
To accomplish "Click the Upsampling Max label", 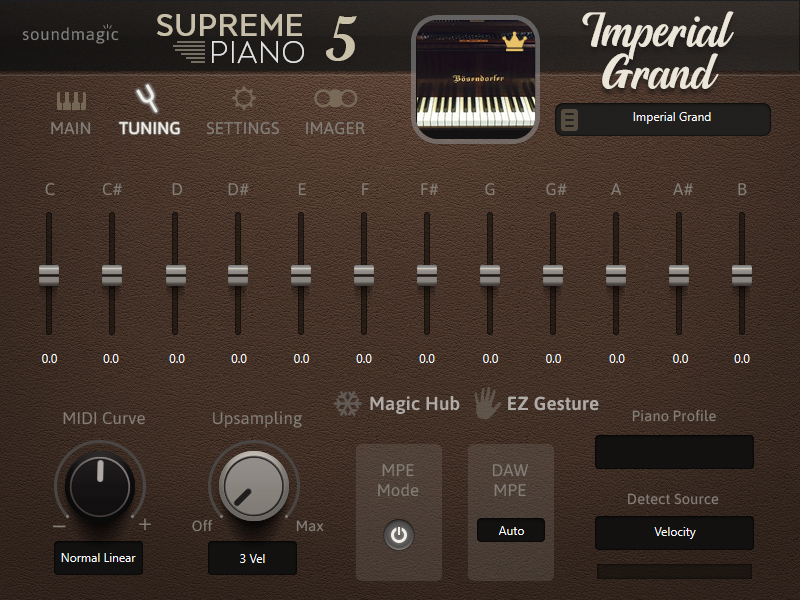I will point(310,526).
